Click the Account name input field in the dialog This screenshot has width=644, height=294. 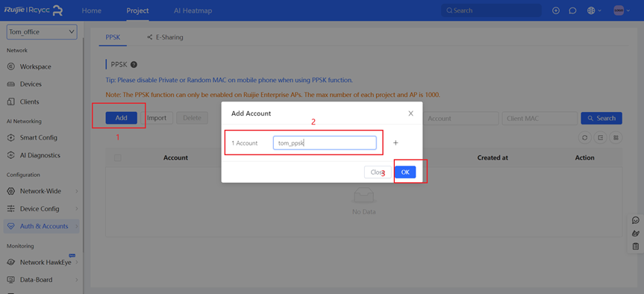[325, 143]
